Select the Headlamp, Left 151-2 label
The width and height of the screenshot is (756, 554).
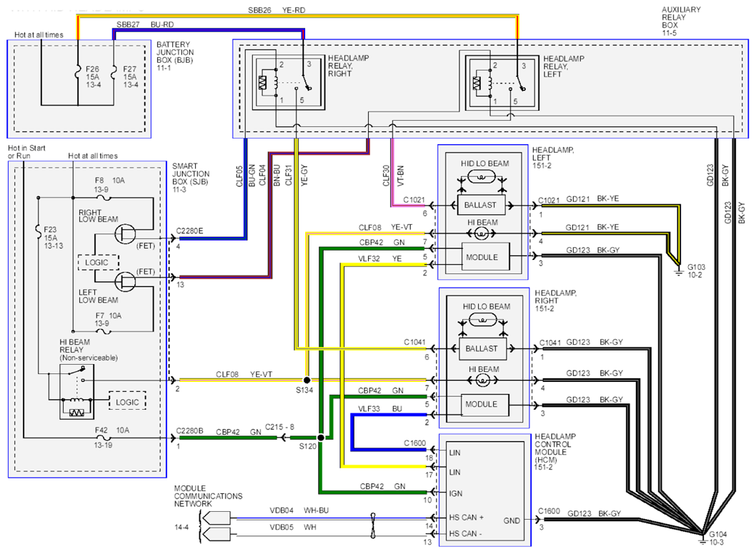(x=553, y=158)
